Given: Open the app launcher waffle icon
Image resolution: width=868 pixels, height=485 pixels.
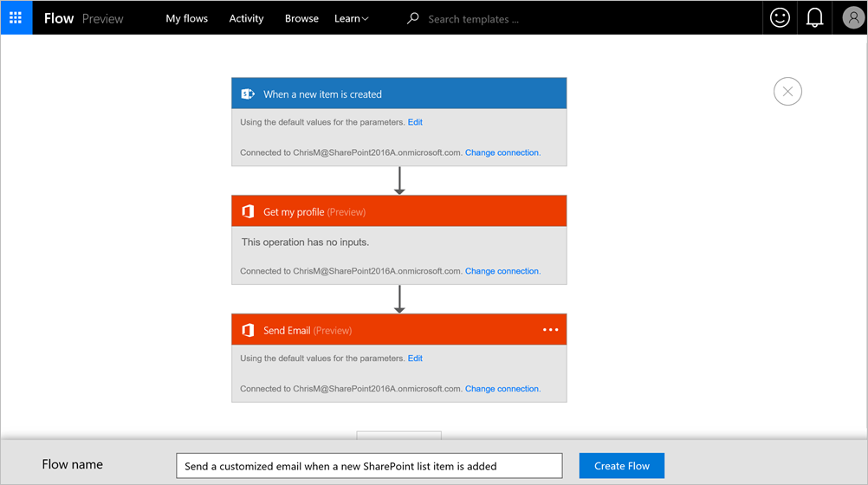Looking at the screenshot, I should tap(16, 17).
